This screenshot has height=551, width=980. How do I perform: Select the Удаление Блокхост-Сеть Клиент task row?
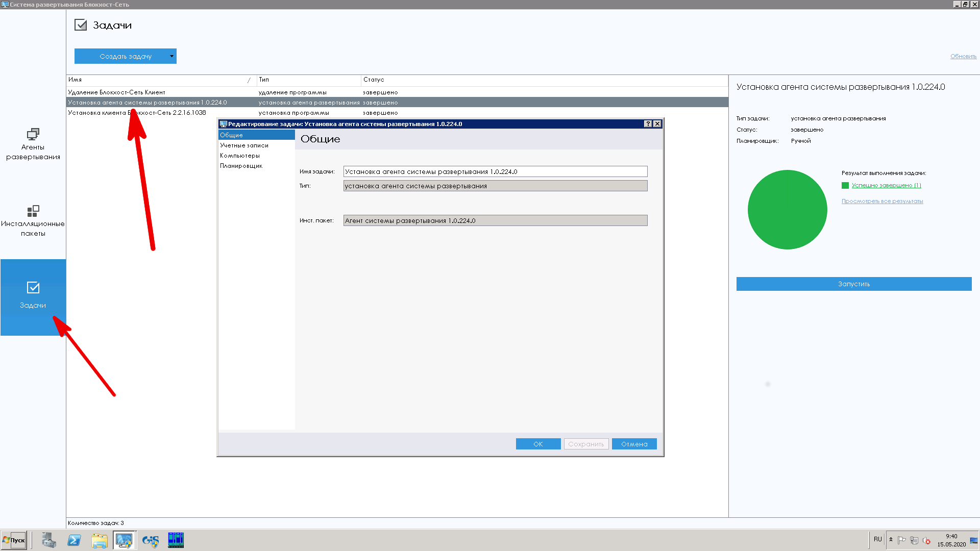[x=397, y=92]
